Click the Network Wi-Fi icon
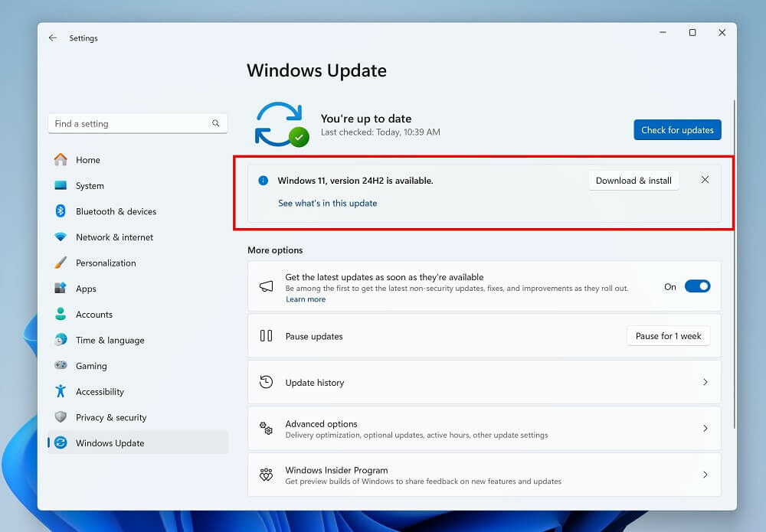The height and width of the screenshot is (532, 766). [x=61, y=237]
